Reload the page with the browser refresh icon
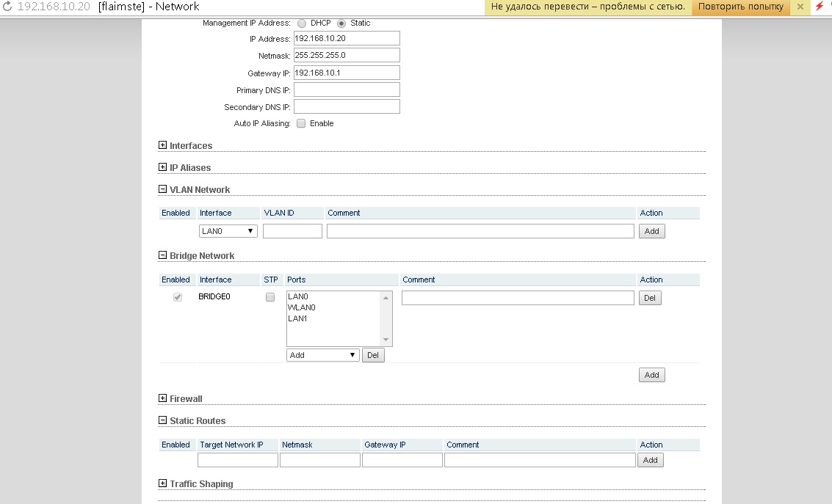Viewport: 832px width, 504px height. pyautogui.click(x=8, y=7)
